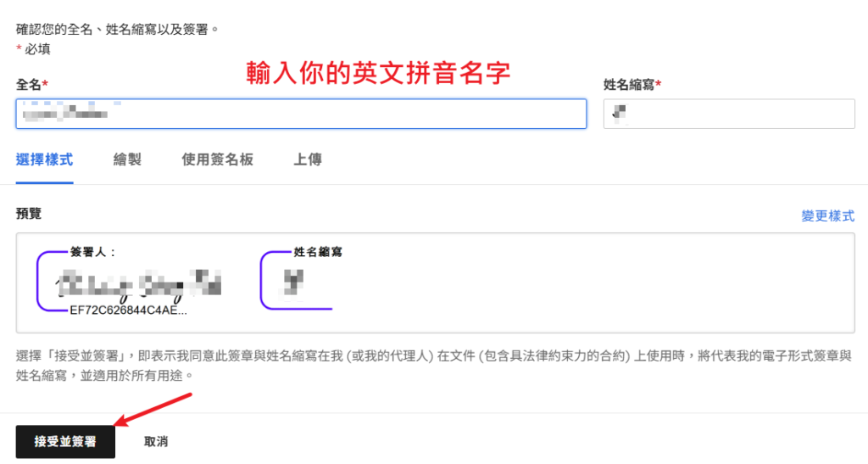This screenshot has width=868, height=464.
Task: Click the 姓名縮寫 initials input field
Action: (729, 114)
